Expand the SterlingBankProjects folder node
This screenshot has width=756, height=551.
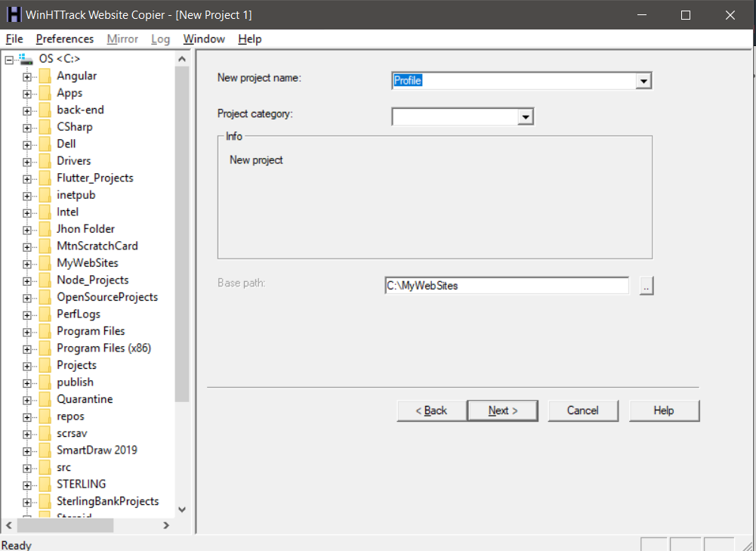(x=27, y=503)
